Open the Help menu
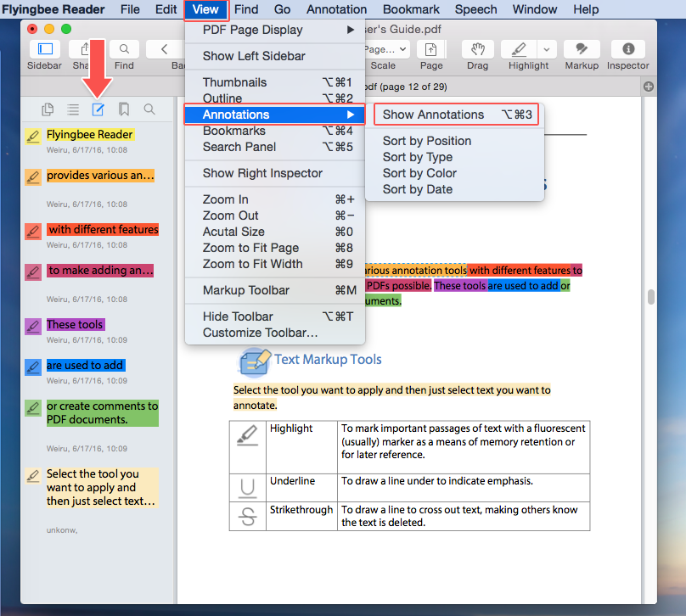686x616 pixels. [586, 9]
